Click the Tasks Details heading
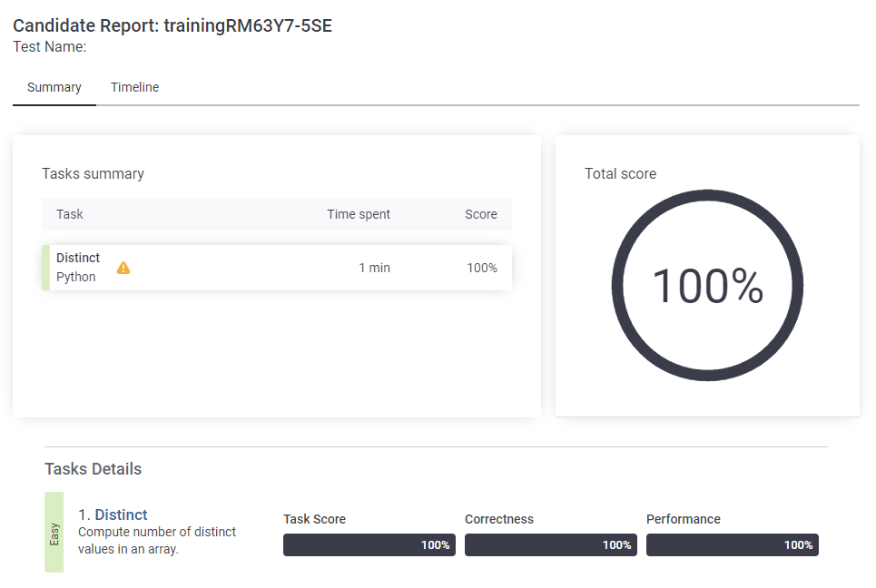Screen dimensions: 876x588 pos(93,469)
